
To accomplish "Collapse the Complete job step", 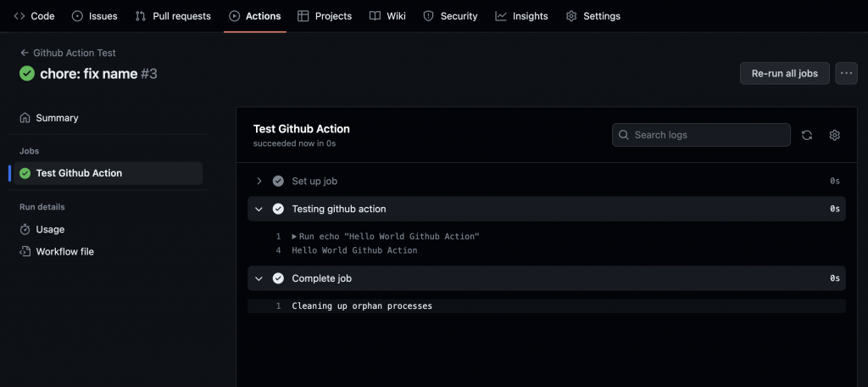I will (259, 278).
